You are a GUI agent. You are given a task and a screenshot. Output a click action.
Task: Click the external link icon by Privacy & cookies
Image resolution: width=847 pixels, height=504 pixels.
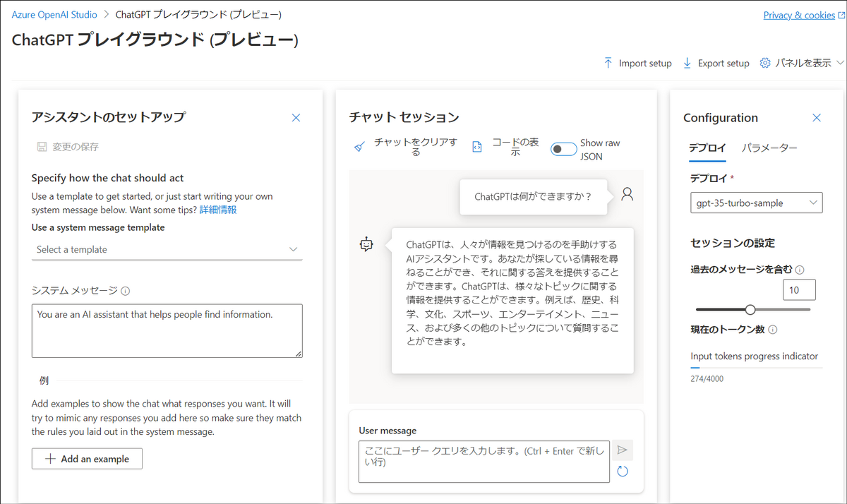tap(841, 15)
